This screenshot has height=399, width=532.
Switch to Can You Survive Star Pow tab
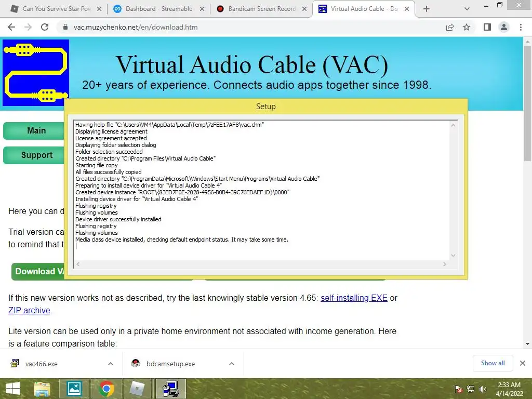(51, 9)
